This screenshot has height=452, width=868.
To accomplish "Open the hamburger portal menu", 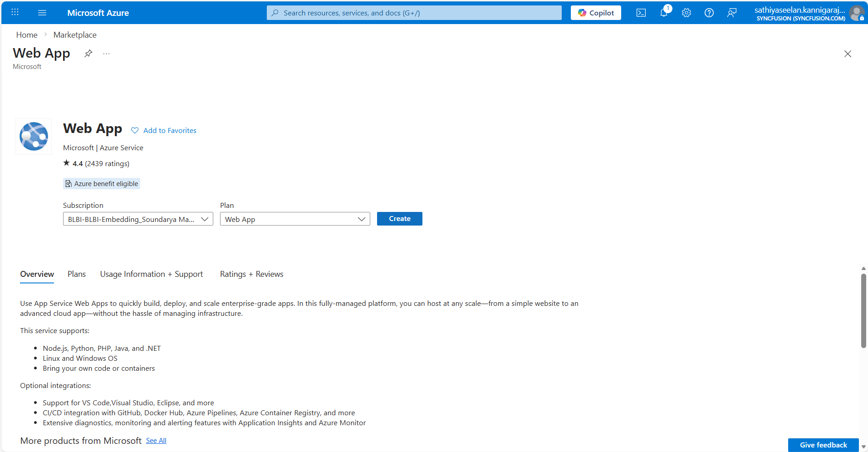I will coord(42,13).
